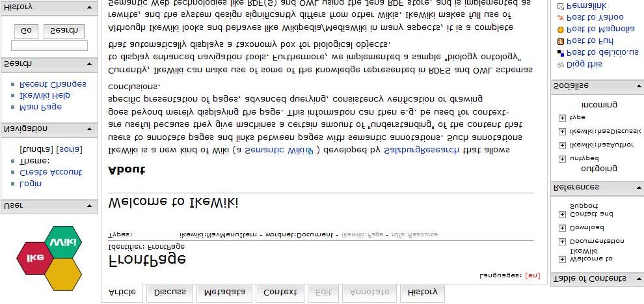644x304 pixels.
Task: Click the Post to Magnolia link
Action: 600,29
